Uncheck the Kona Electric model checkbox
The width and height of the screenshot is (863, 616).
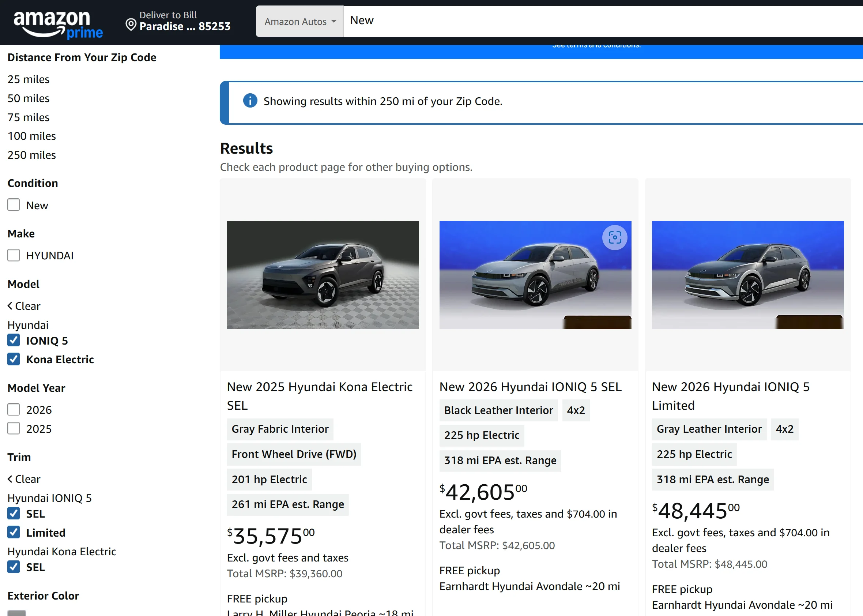point(14,359)
